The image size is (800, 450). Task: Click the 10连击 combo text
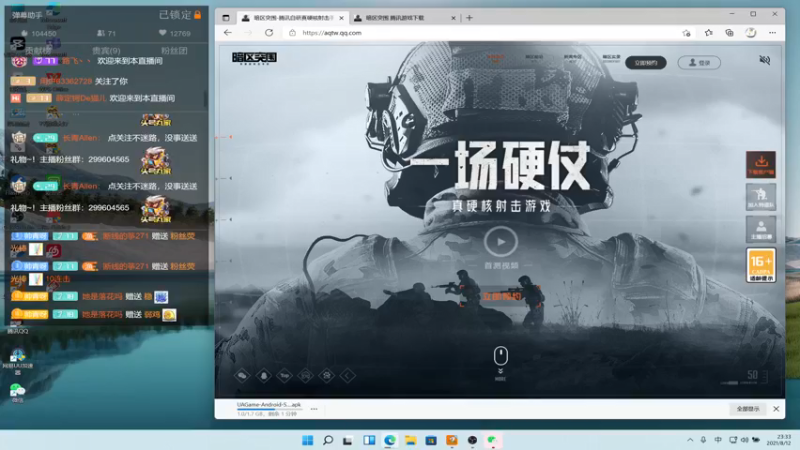pyautogui.click(x=58, y=279)
